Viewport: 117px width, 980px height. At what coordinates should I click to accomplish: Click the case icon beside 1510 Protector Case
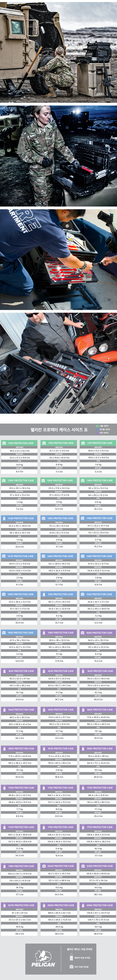[x=43, y=594]
